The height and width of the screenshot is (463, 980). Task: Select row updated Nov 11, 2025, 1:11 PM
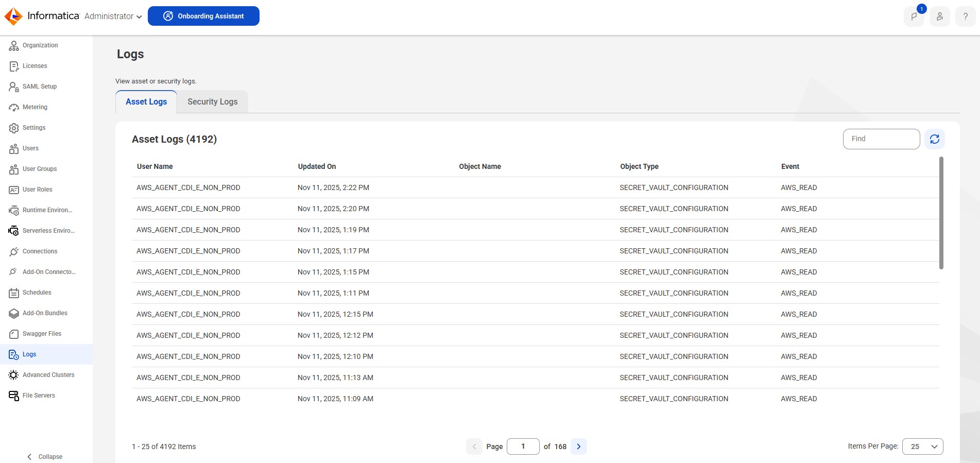536,293
